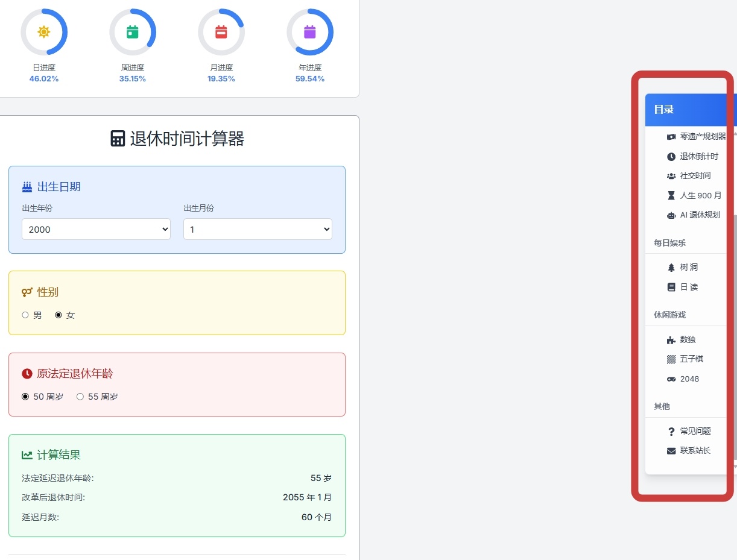Click the 日进度 46.02% progress ring
The image size is (737, 560).
point(44,32)
